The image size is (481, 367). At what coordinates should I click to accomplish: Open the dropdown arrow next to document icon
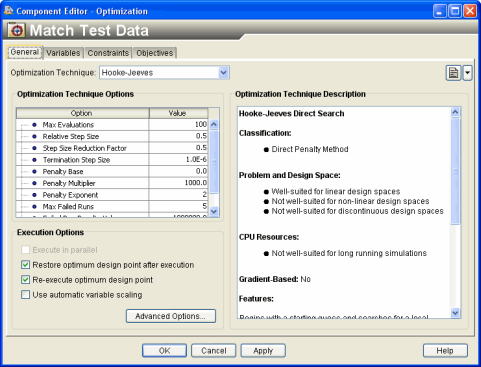pos(467,73)
